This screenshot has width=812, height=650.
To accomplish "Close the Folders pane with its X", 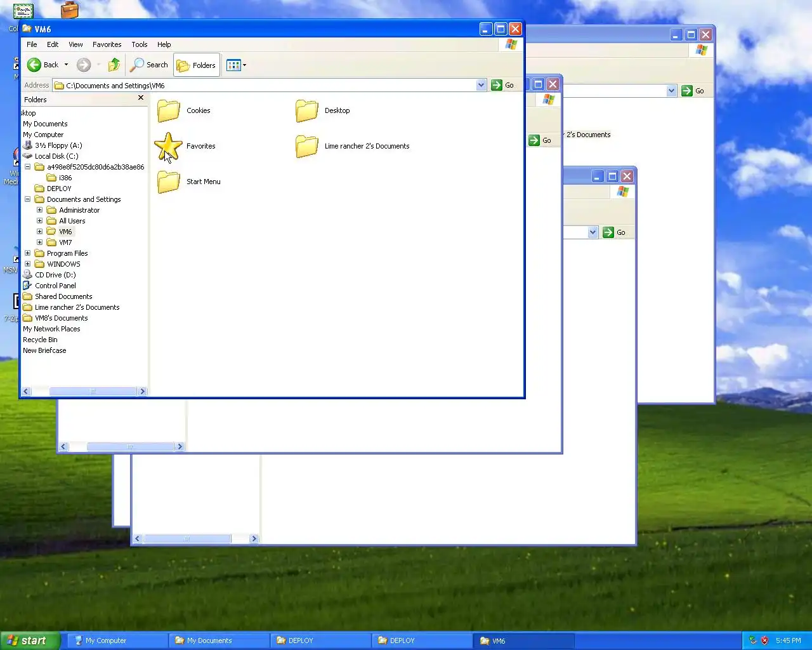I will (141, 98).
